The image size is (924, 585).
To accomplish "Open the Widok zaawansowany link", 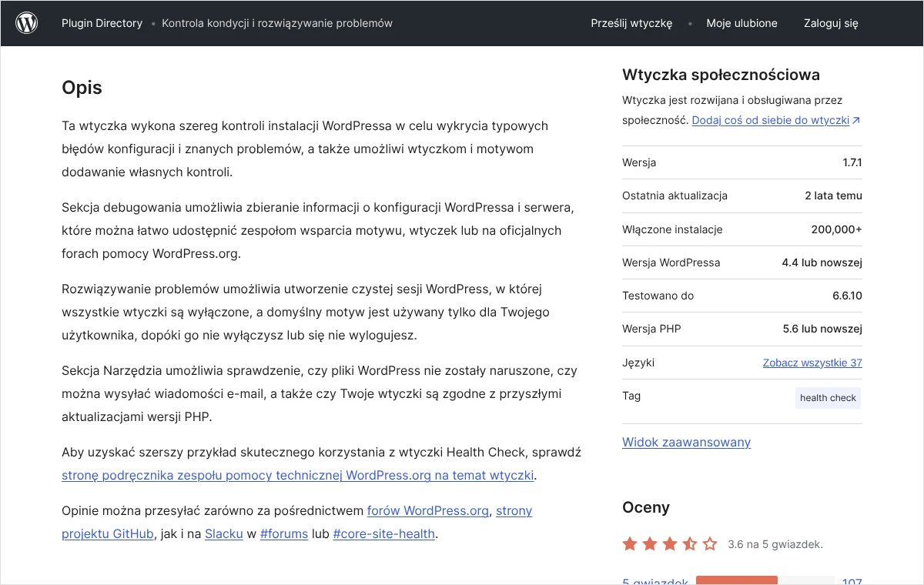I will (686, 442).
